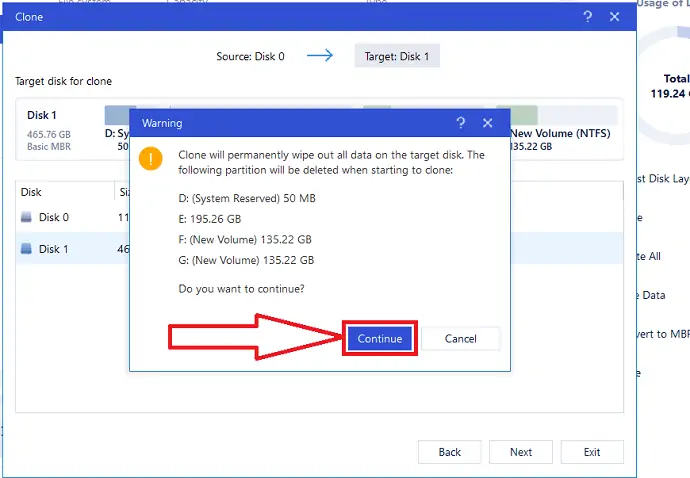Exit the Clone wizard

[592, 452]
